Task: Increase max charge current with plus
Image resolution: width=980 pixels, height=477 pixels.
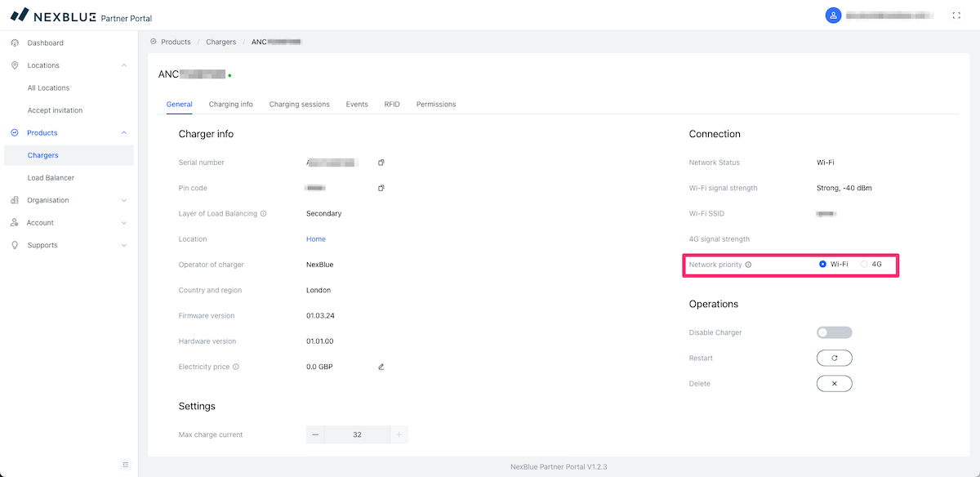Action: [399, 435]
